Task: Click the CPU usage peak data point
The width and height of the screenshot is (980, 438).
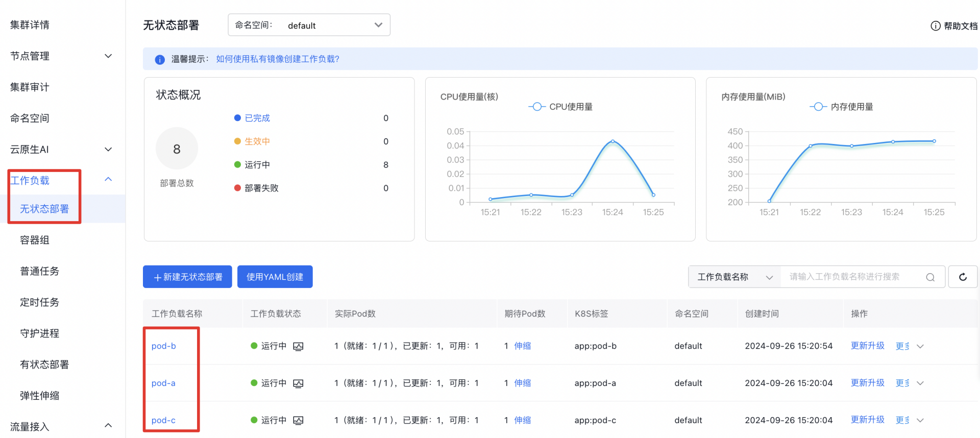Action: pos(612,141)
